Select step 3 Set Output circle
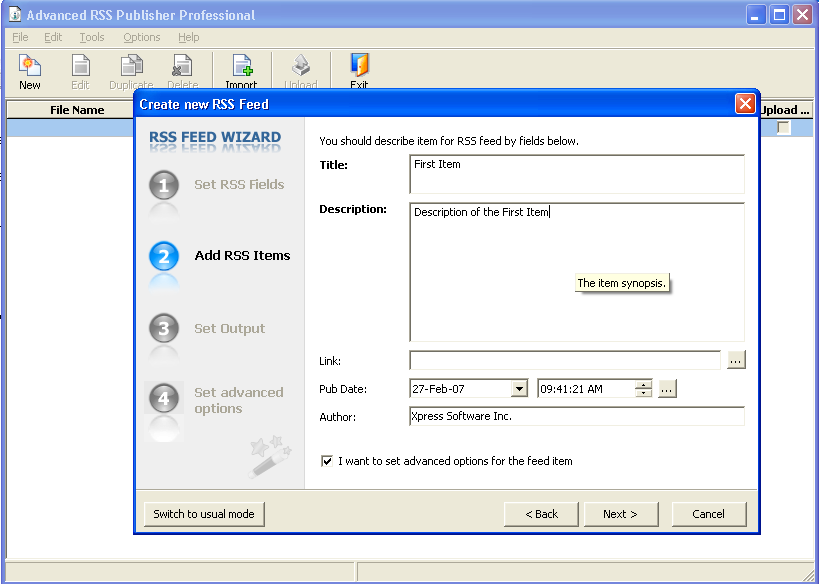The height and width of the screenshot is (584, 819). coord(164,328)
